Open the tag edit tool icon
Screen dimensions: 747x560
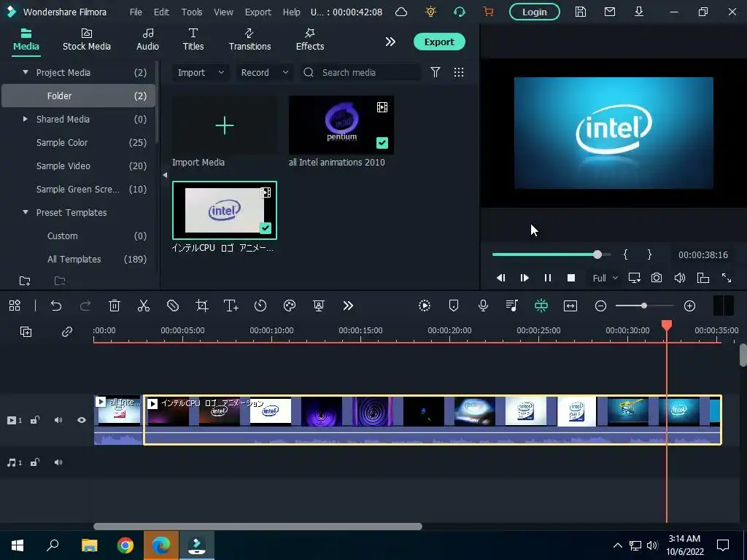click(173, 306)
